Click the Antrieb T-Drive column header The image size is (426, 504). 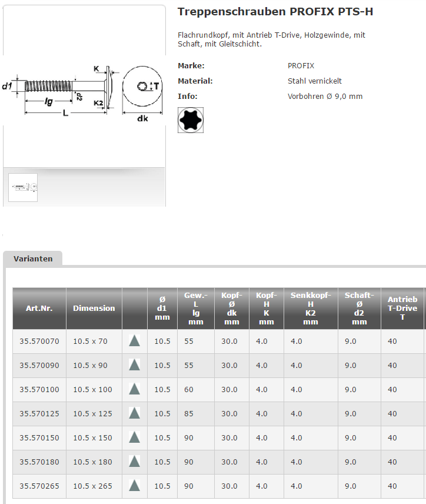click(402, 308)
